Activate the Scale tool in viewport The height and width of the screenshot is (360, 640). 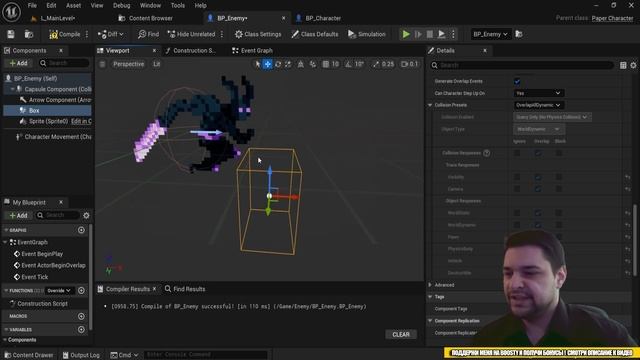[288, 64]
